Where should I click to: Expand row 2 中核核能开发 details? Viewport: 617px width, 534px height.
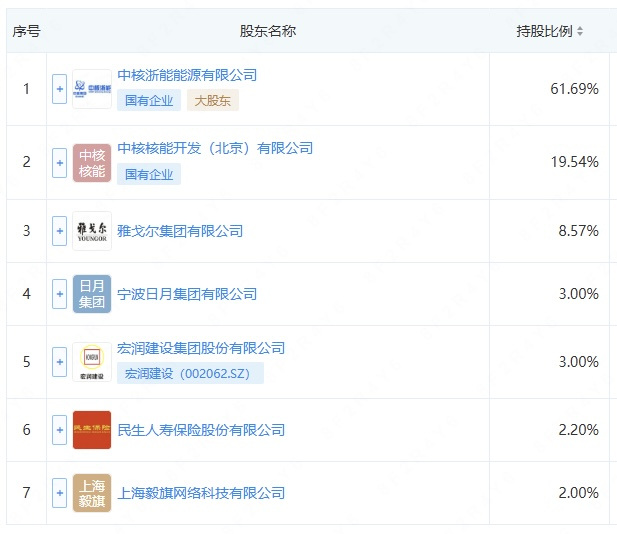pyautogui.click(x=59, y=162)
